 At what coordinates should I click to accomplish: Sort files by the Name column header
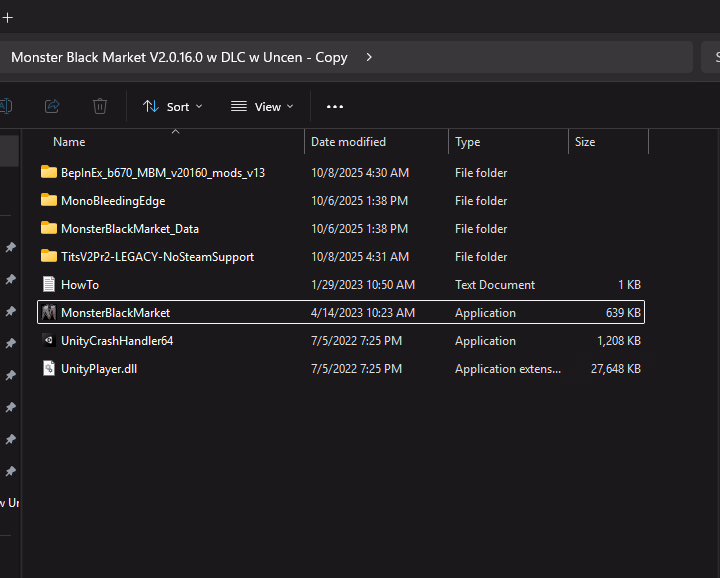(x=69, y=142)
